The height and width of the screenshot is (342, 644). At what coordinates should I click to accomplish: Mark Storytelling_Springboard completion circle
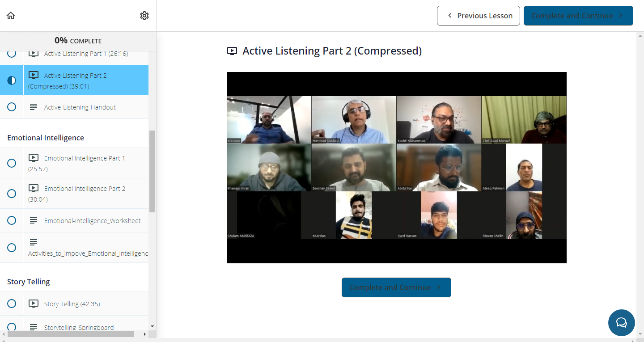[x=12, y=327]
